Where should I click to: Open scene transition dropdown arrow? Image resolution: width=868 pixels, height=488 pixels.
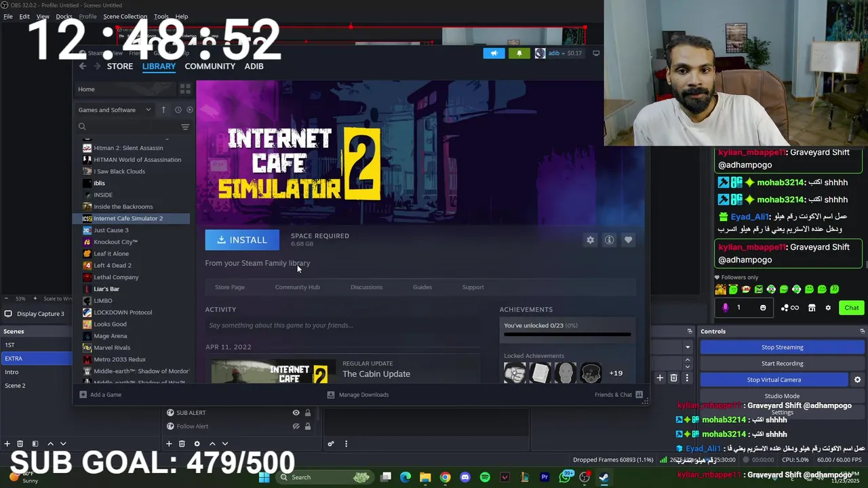[687, 347]
